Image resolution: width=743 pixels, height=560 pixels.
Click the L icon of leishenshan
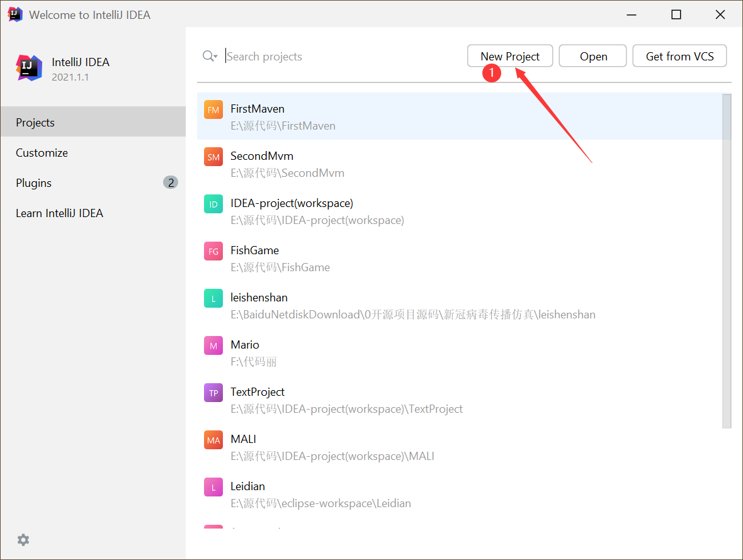[213, 299]
